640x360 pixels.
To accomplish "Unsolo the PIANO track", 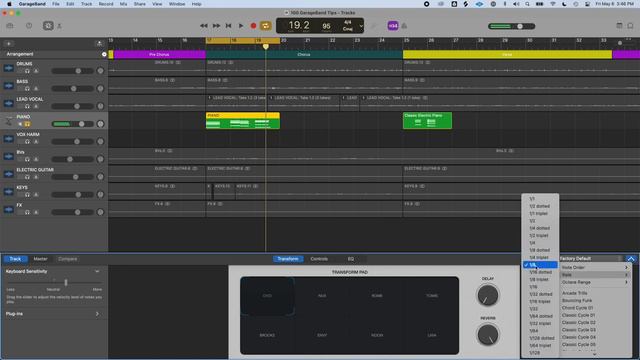I will click(27, 124).
